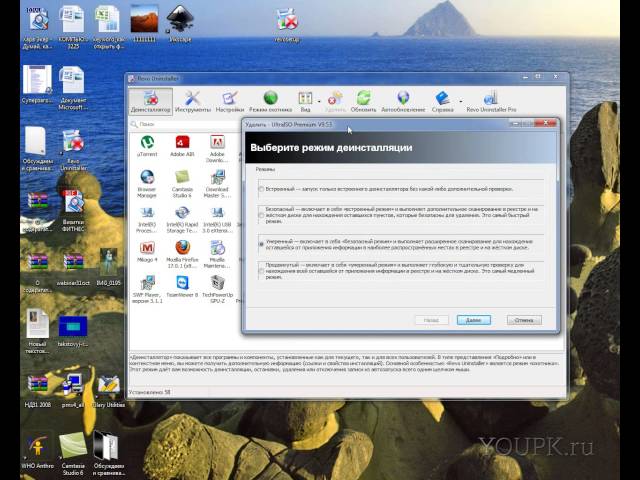Click the Отмена button
Viewport: 640px width, 480px height.
point(524,320)
